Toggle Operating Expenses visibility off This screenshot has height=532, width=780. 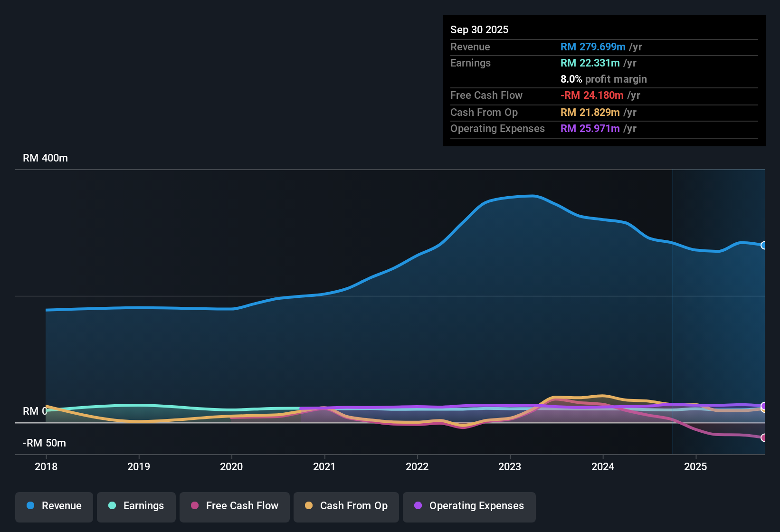click(469, 506)
